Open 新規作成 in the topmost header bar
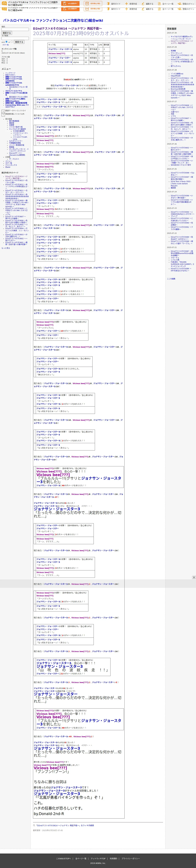 tap(131, 4)
